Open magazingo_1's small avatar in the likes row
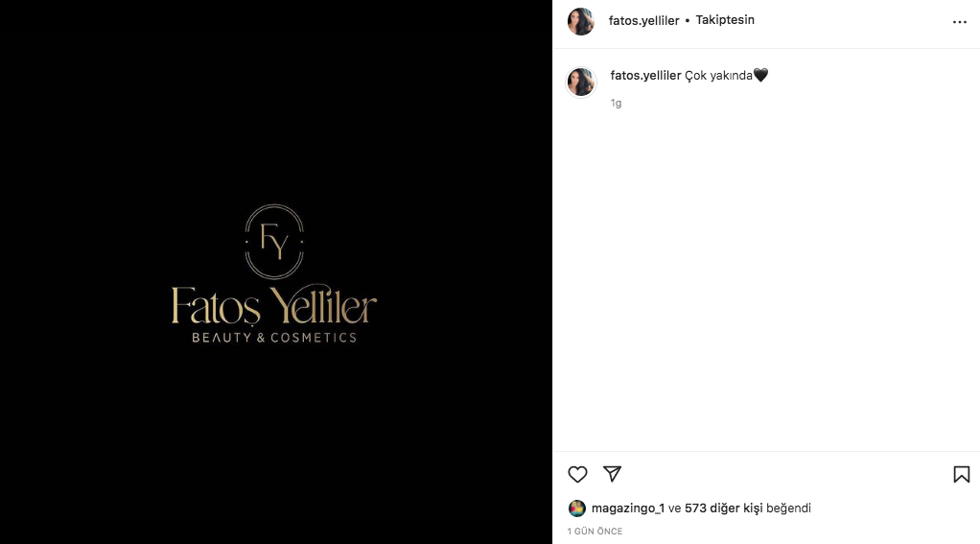This screenshot has width=980, height=544. coord(576,509)
